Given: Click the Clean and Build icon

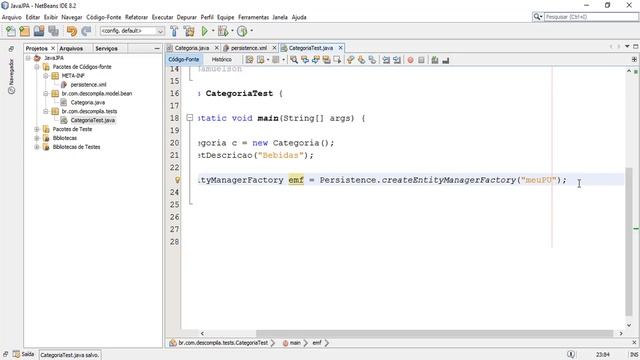Looking at the screenshot, I should pos(189,31).
